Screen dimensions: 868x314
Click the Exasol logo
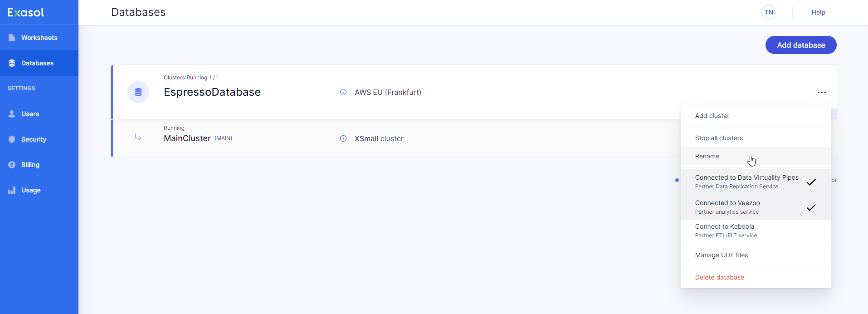[x=26, y=12]
